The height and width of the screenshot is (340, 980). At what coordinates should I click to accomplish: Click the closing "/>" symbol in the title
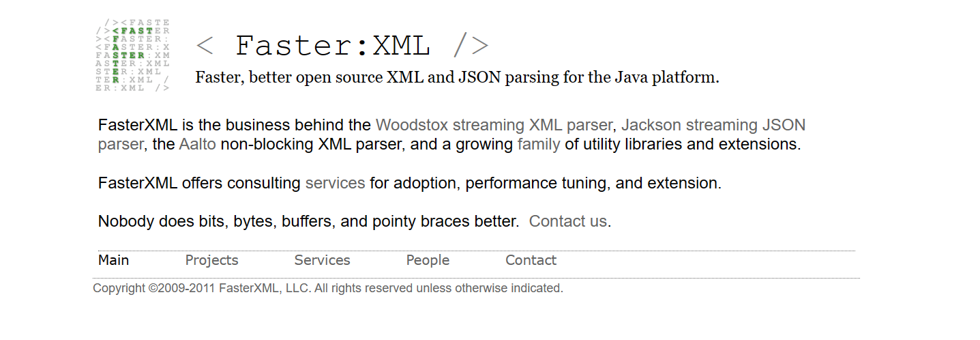coord(471,46)
